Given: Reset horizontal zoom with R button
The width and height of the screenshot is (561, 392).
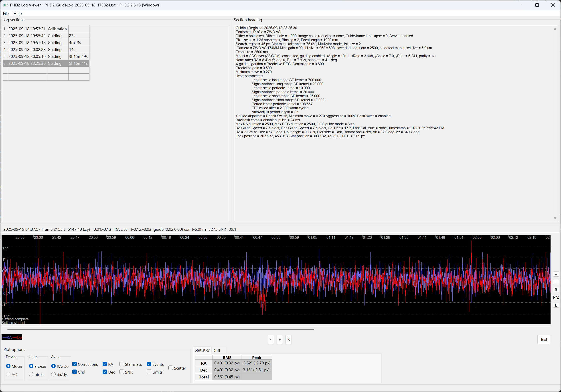Looking at the screenshot, I should [x=288, y=339].
